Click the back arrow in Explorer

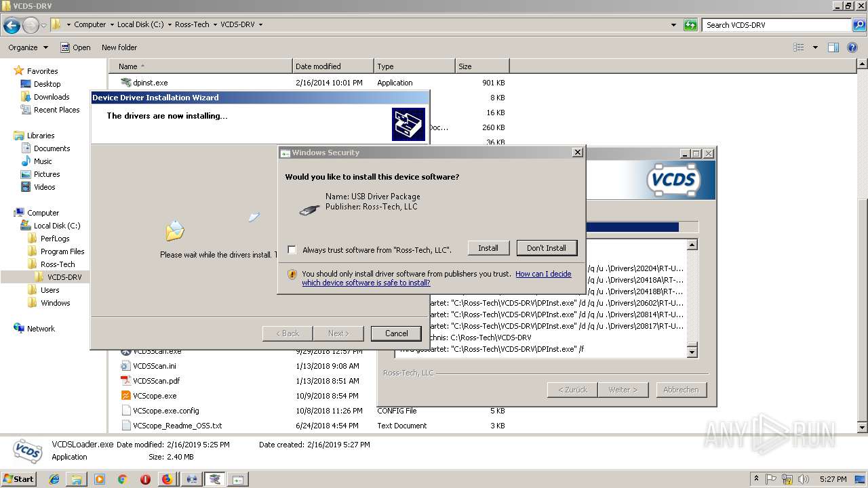(x=12, y=26)
